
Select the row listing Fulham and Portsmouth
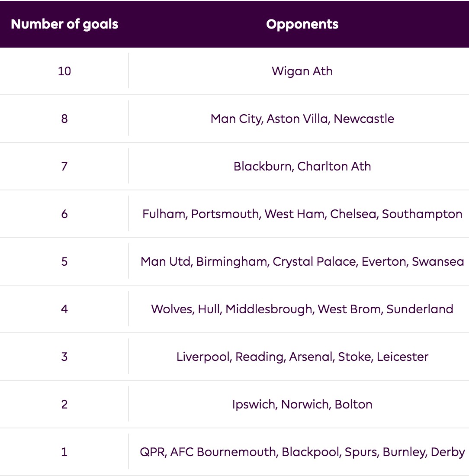[x=302, y=214]
